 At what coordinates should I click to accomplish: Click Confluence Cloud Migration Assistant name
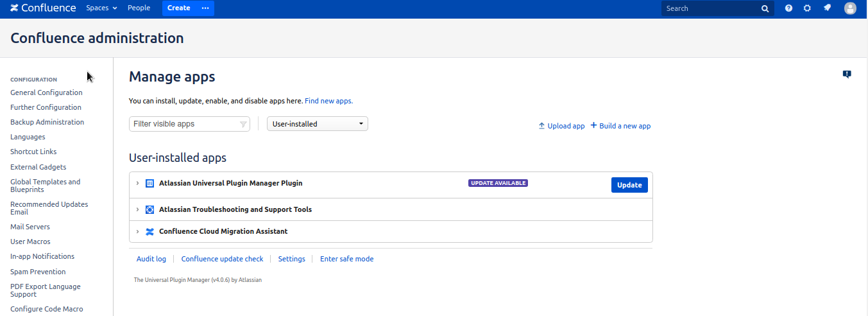tap(223, 231)
